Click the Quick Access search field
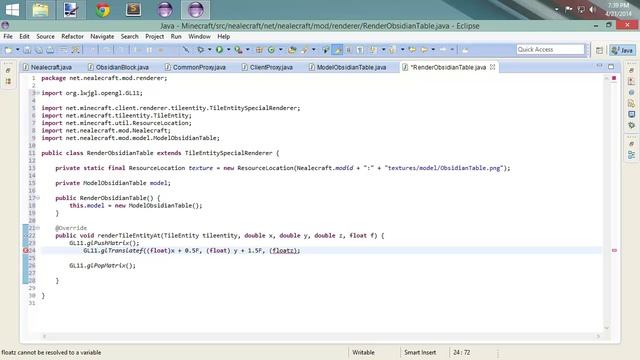Image resolution: width=640 pixels, height=360 pixels. (550, 49)
